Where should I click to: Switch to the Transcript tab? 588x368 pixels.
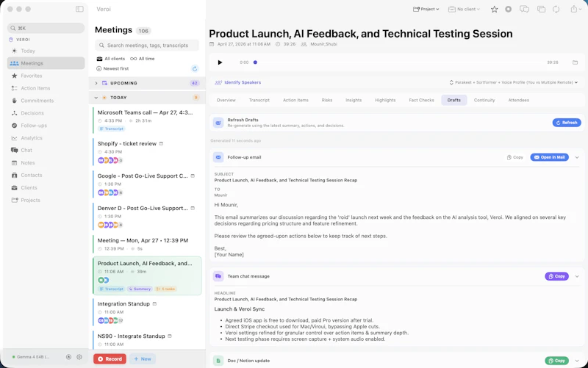pyautogui.click(x=259, y=100)
